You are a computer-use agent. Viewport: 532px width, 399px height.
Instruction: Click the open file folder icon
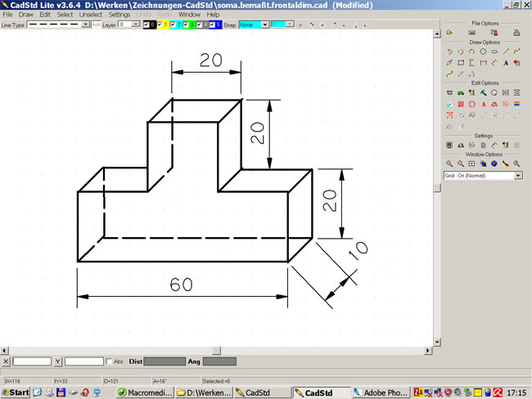pos(449,32)
